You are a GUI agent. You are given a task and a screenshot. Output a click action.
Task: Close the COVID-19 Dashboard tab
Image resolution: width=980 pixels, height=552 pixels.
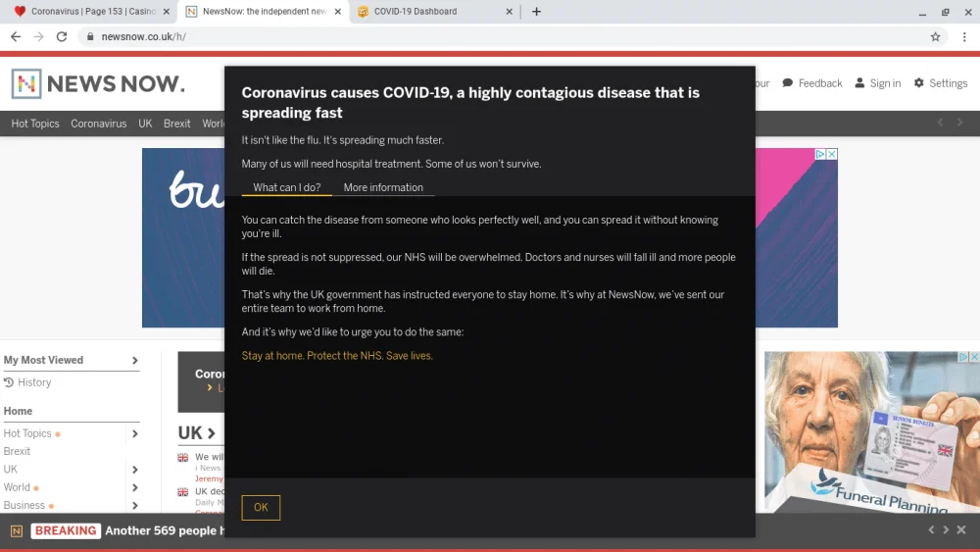coord(509,11)
